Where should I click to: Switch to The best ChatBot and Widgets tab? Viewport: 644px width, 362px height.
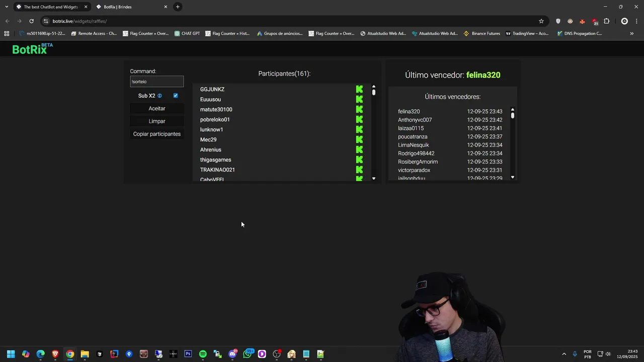52,7
